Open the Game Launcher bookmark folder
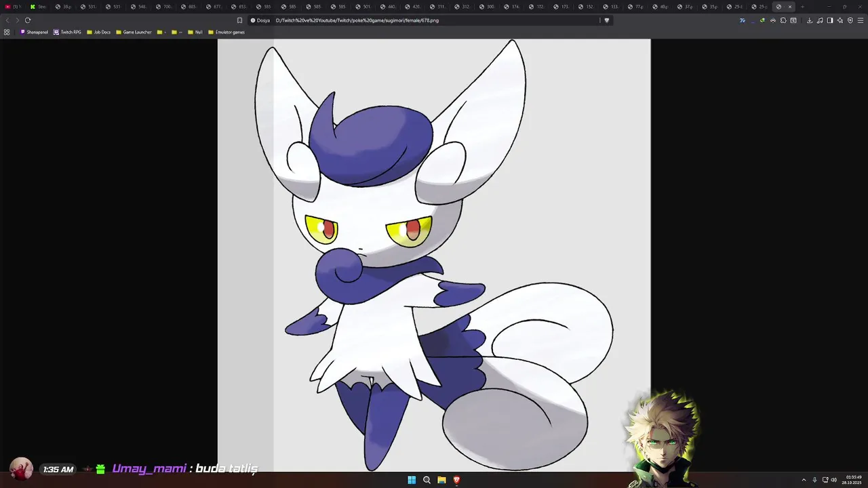The image size is (868, 488). coord(134,32)
